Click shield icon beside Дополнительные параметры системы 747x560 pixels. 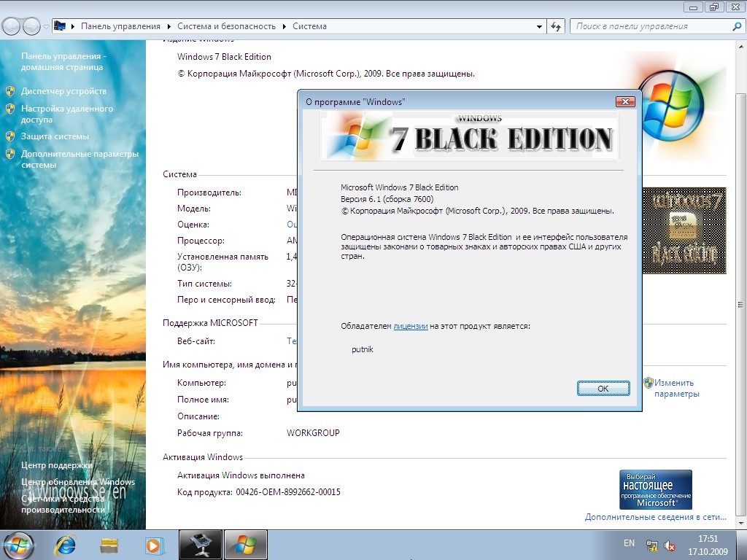tap(10, 154)
